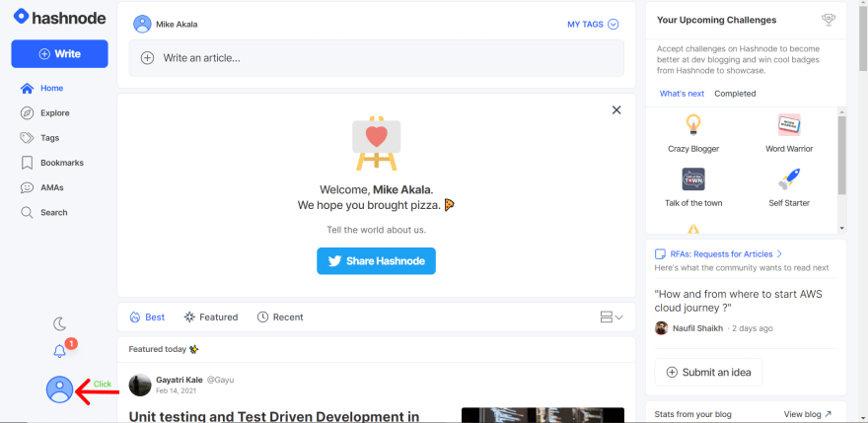Image resolution: width=868 pixels, height=423 pixels.
Task: Click challenges list scroll down arrow
Action: 842,228
